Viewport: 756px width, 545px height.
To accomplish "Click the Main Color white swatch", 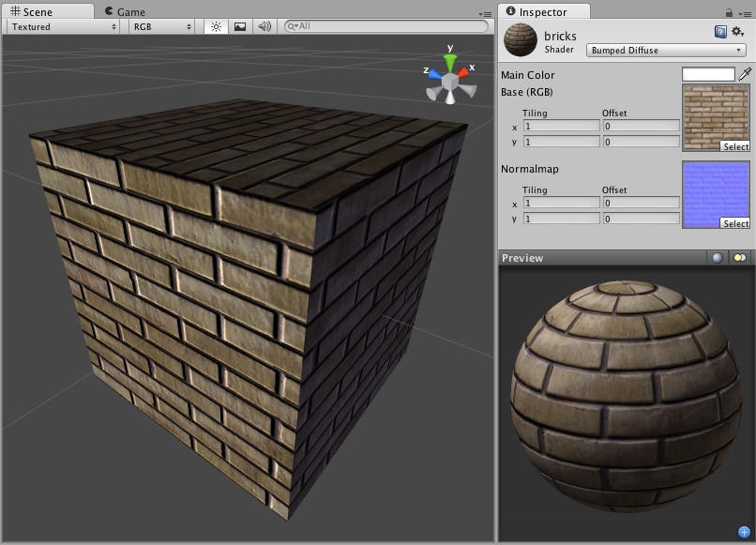I will click(710, 74).
